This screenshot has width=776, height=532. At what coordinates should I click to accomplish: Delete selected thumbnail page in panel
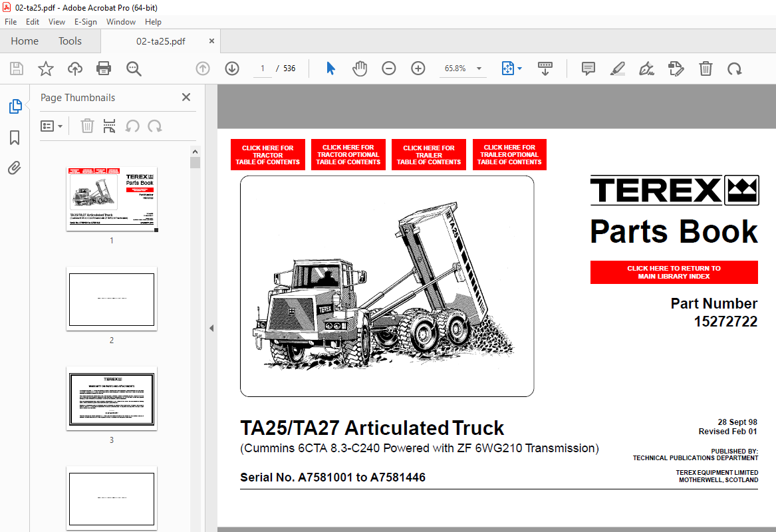click(x=87, y=126)
